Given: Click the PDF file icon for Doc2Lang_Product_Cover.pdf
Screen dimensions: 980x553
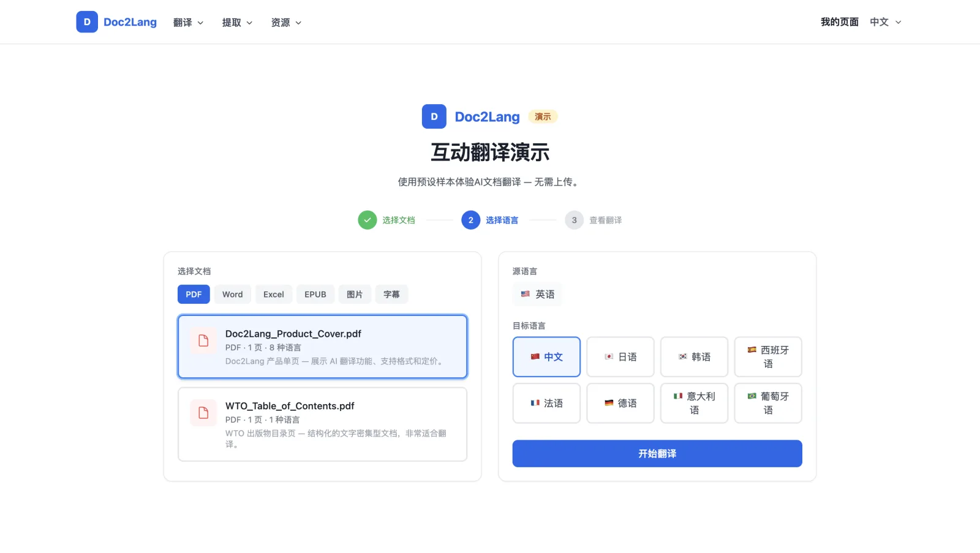Looking at the screenshot, I should pos(203,340).
